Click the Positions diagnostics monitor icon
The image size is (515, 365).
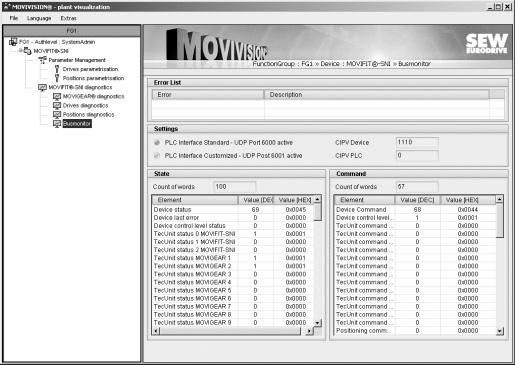(57, 114)
